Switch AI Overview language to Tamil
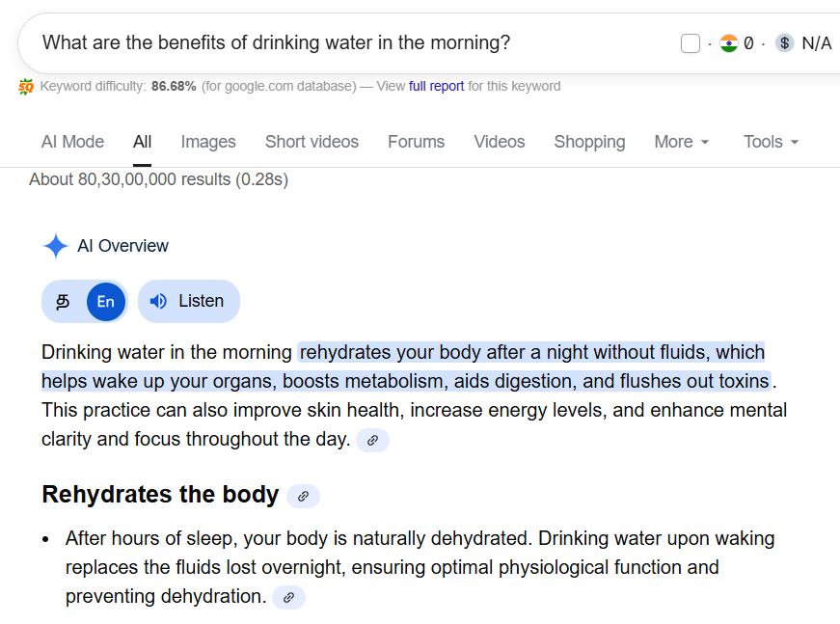Screen dimensions: 840x624 point(64,302)
